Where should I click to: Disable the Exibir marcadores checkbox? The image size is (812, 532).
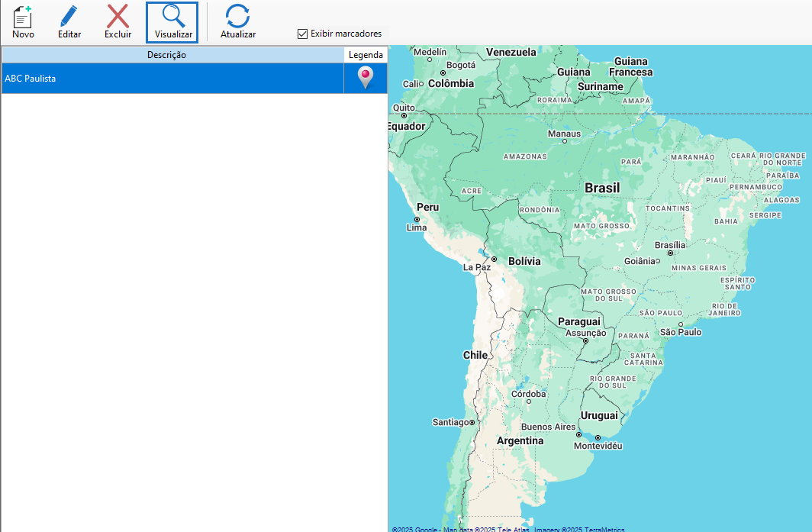[303, 34]
